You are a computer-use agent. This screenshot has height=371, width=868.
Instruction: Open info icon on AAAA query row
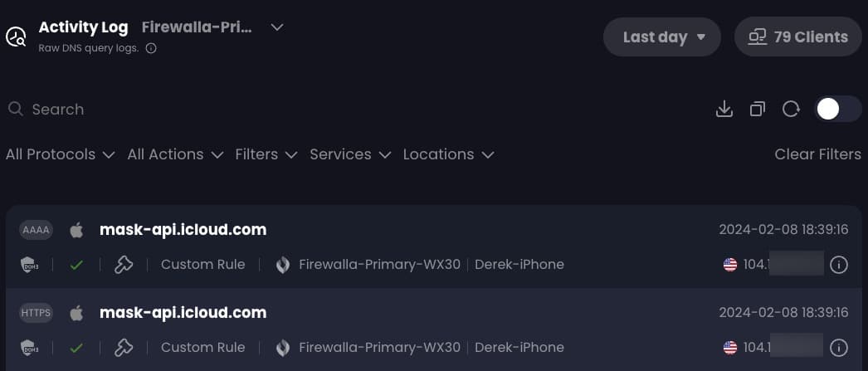click(839, 266)
